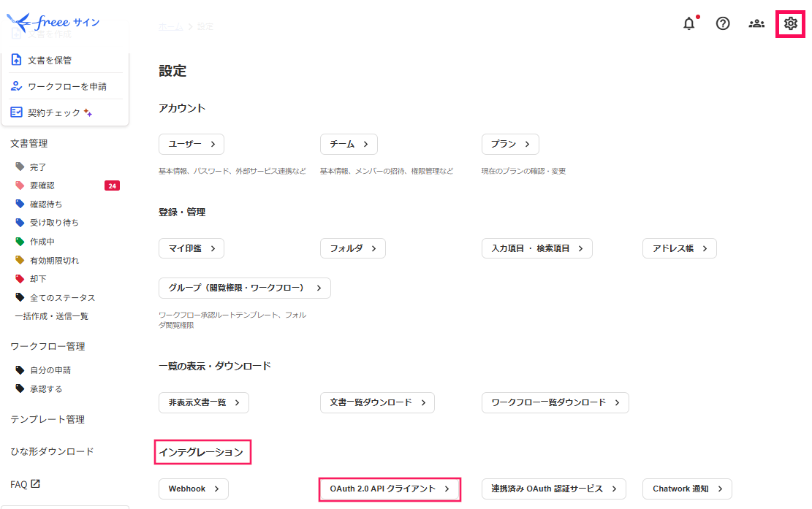812x509 pixels.
Task: Click the tag icon for 自分の申請
Action: tap(20, 370)
